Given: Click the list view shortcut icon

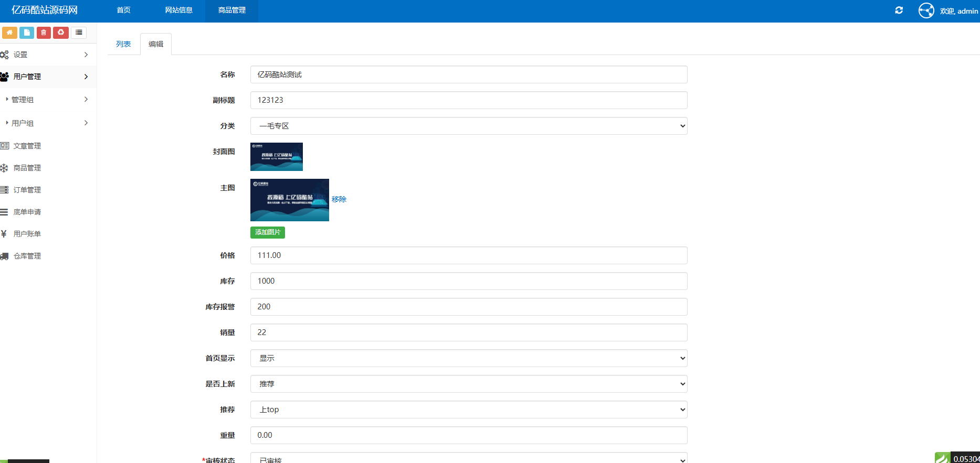Looking at the screenshot, I should (79, 33).
